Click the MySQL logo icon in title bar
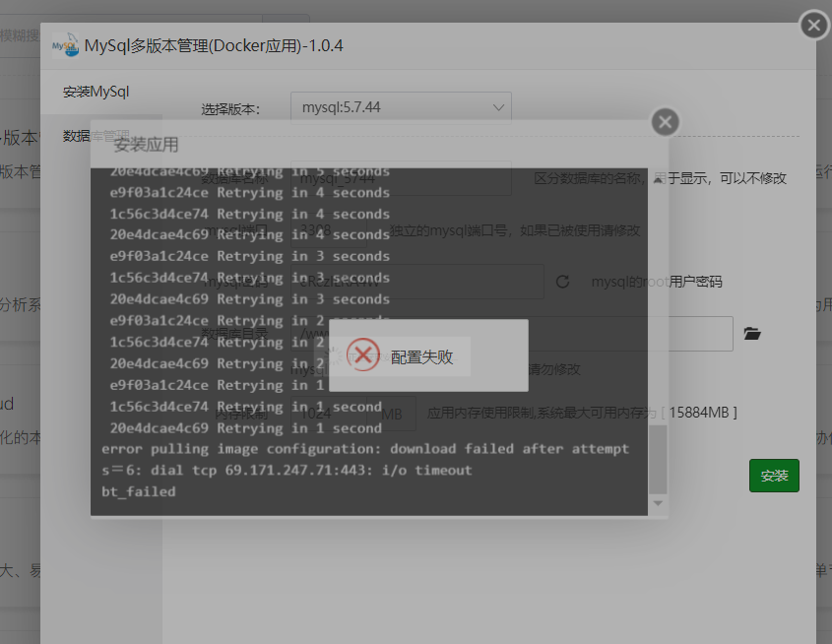This screenshot has height=644, width=832. [x=65, y=45]
